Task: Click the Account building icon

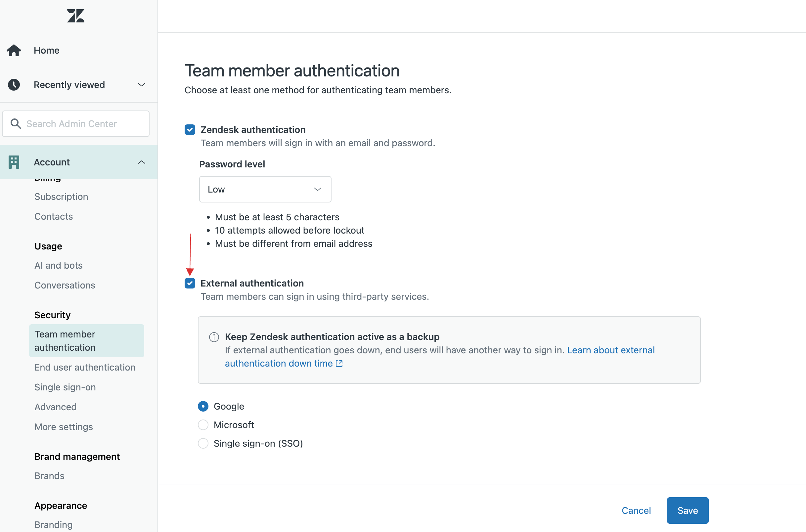Action: pos(14,162)
